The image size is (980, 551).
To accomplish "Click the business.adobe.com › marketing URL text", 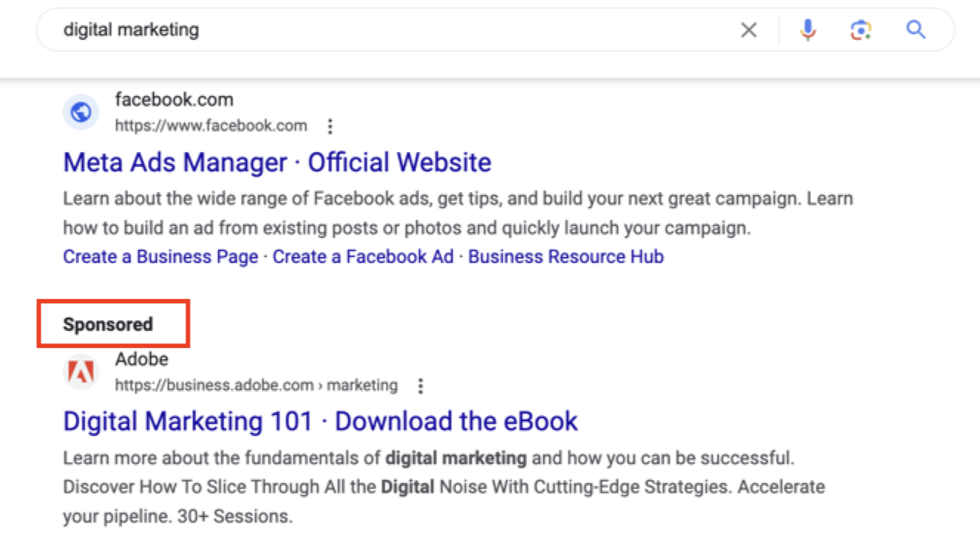I will click(256, 385).
